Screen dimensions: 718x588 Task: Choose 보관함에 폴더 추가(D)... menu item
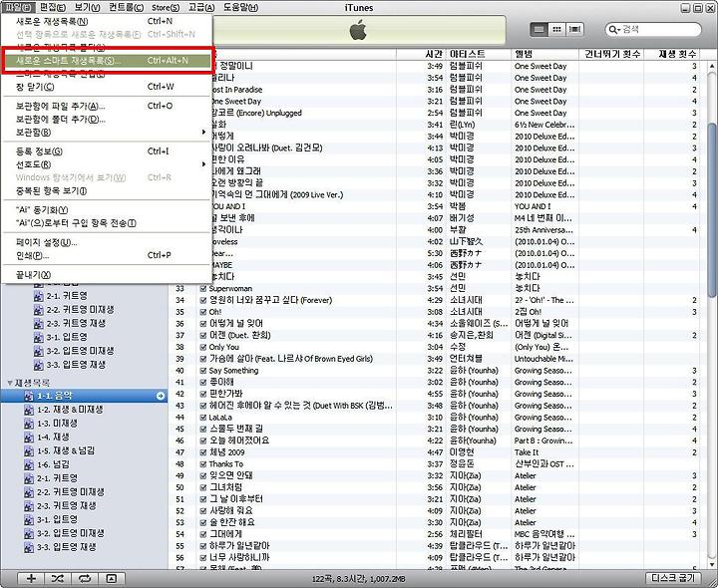107,120
